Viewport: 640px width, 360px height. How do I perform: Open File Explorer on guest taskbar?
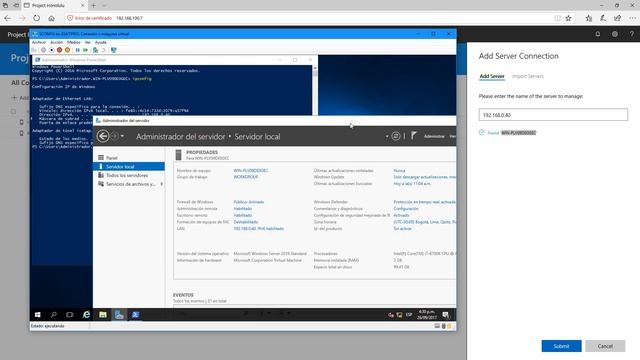(x=102, y=315)
